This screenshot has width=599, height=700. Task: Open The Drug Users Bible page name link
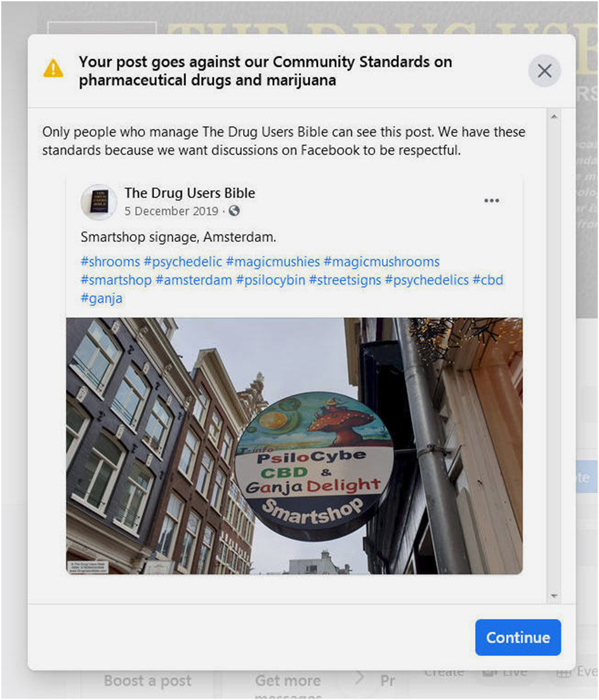click(190, 193)
